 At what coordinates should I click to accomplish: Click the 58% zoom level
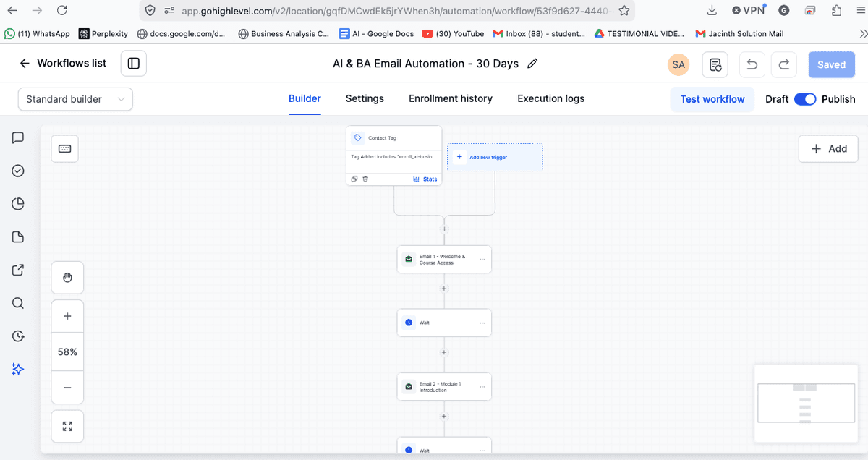[67, 352]
